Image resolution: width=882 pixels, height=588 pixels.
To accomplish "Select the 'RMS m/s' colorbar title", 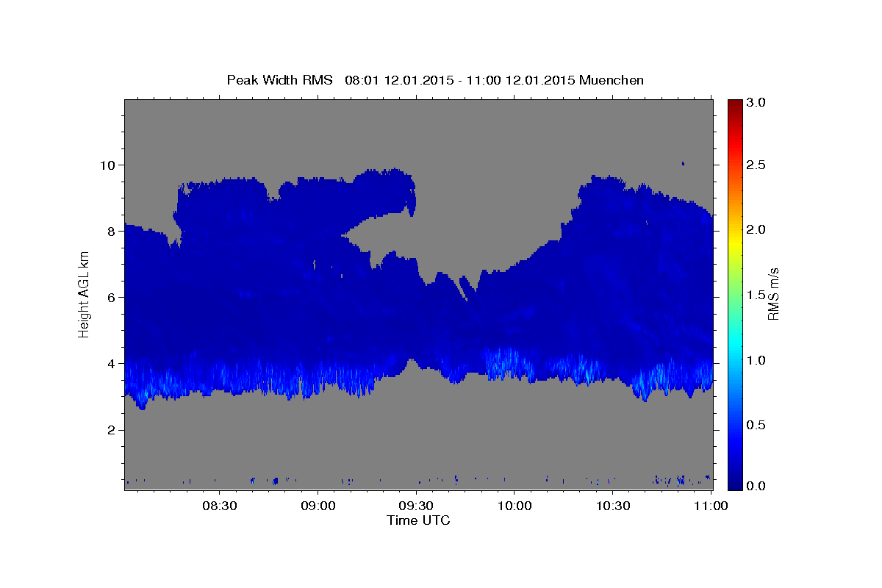I will tap(773, 294).
